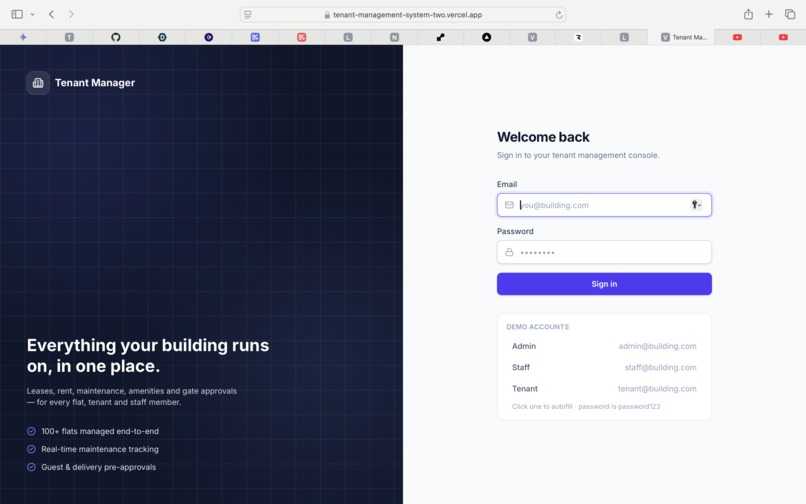Click the 'Guest & delivery pre-approvals' checkmark icon
Image resolution: width=806 pixels, height=504 pixels.
[x=31, y=467]
